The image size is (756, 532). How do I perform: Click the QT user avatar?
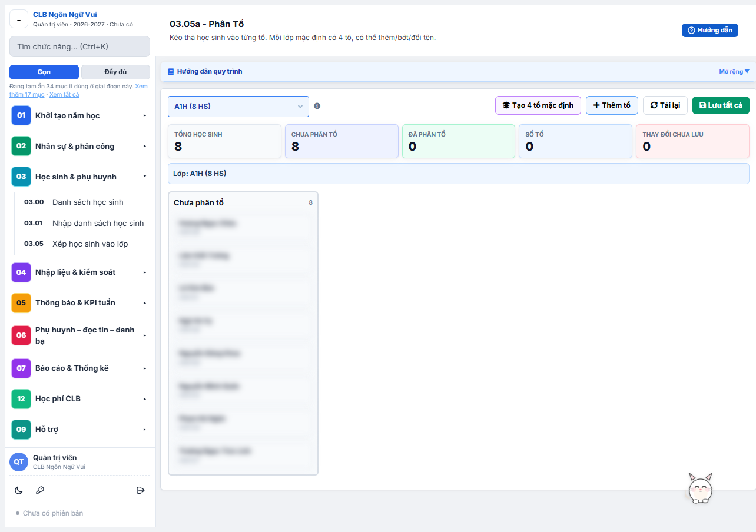(x=19, y=462)
